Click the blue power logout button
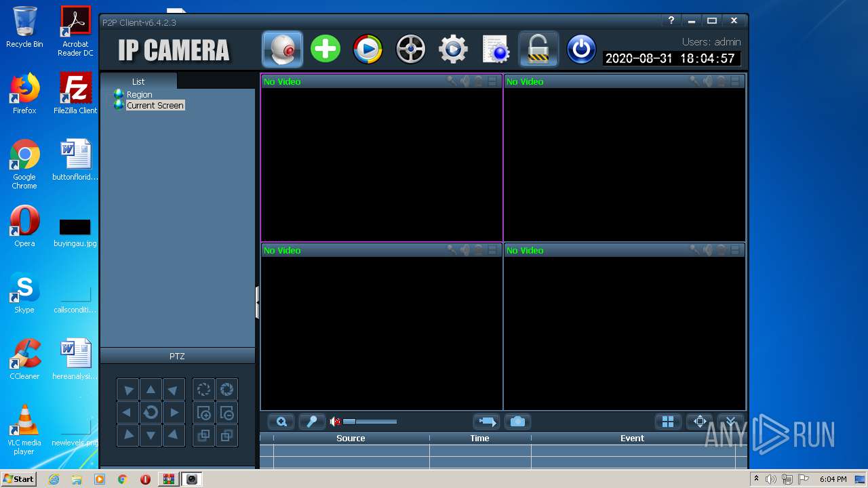 coord(581,49)
